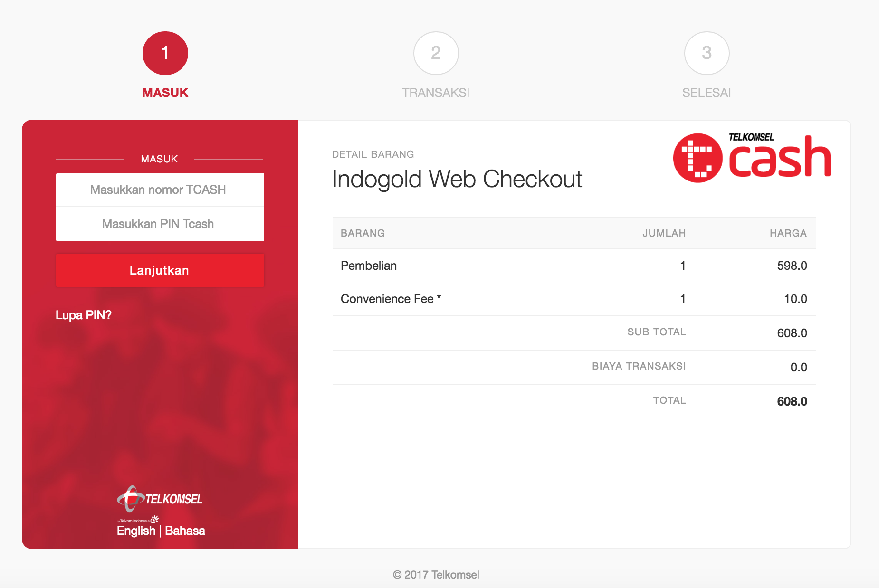
Task: Select step 3 circle SELESAI
Action: click(707, 53)
